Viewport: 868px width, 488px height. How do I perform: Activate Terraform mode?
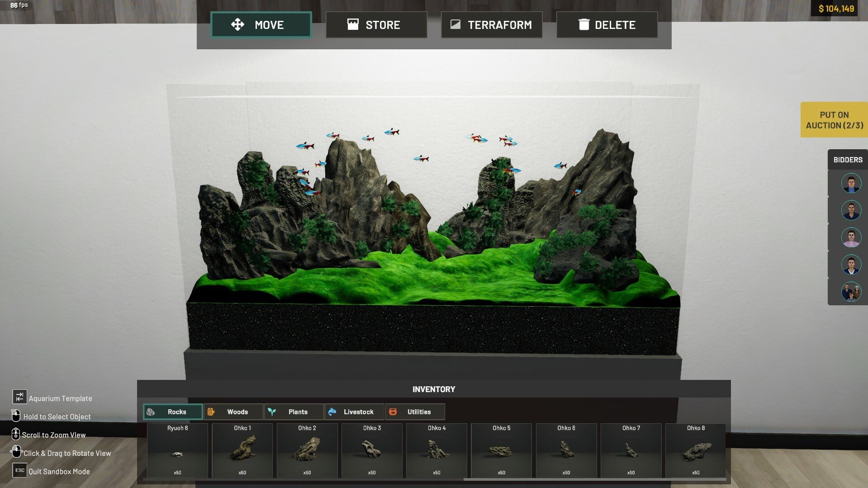click(492, 24)
